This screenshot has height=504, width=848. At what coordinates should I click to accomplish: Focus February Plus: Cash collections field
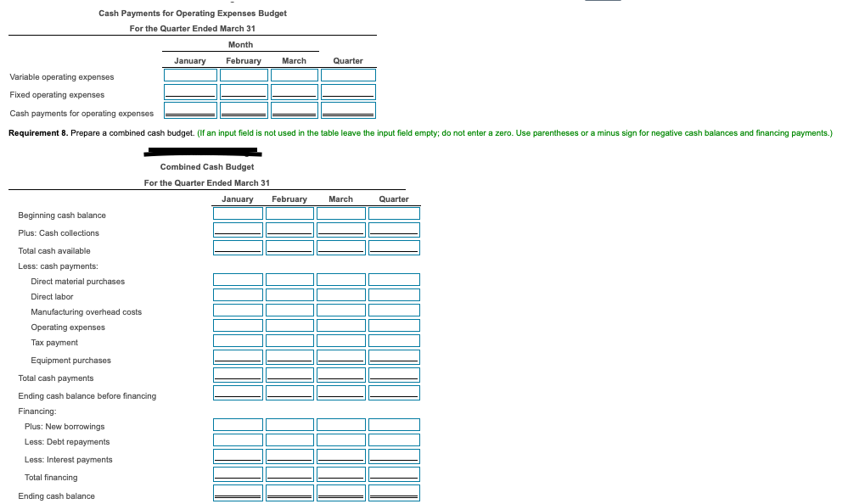point(289,230)
